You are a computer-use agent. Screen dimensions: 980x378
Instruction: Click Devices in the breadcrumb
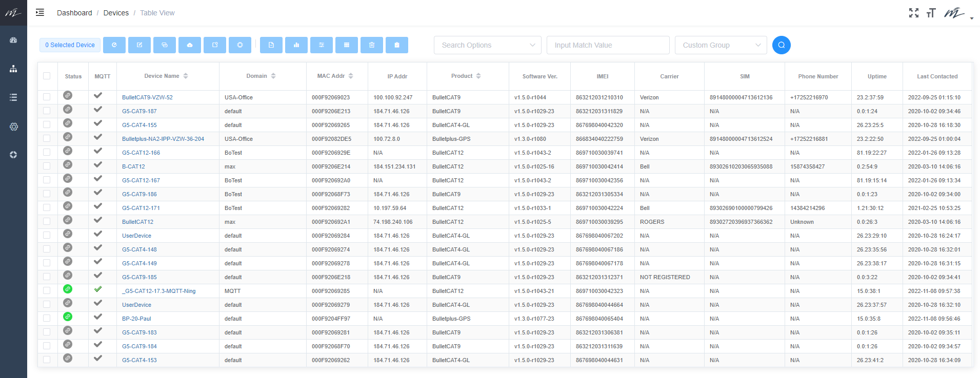tap(116, 13)
